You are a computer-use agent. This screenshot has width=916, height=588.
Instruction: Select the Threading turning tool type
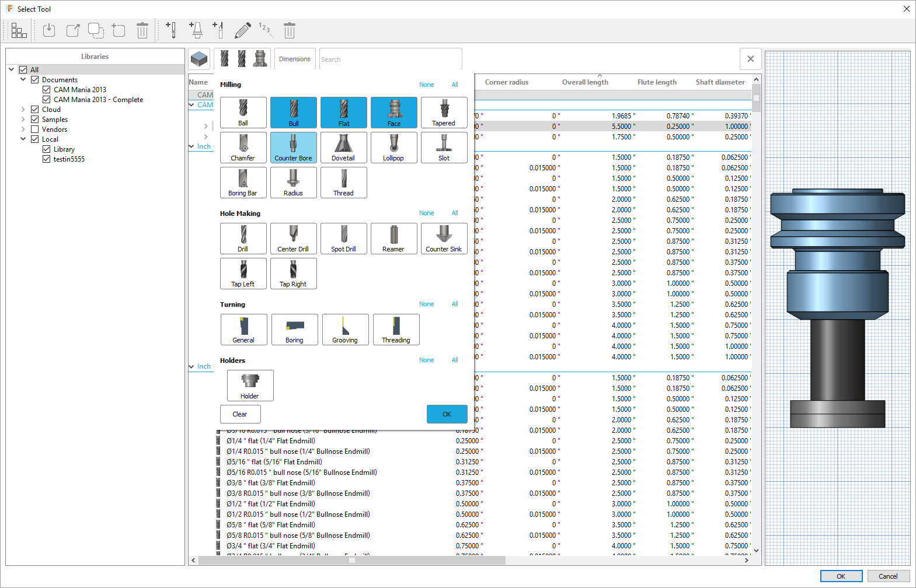tap(396, 330)
